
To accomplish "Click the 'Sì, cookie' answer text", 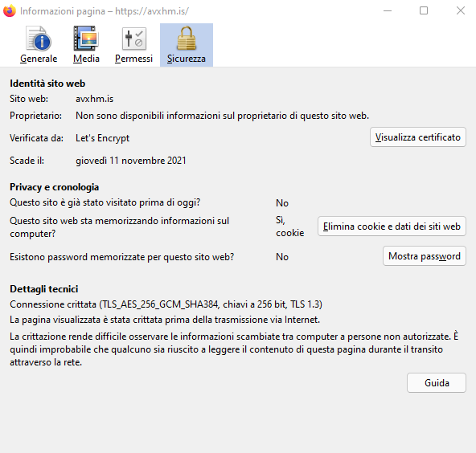I will coord(290,226).
